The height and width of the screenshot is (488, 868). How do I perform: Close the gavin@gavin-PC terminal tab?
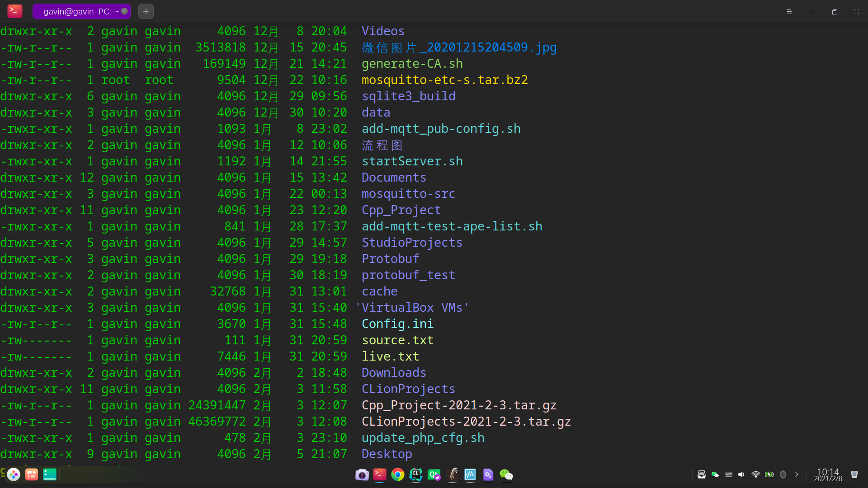(x=124, y=11)
